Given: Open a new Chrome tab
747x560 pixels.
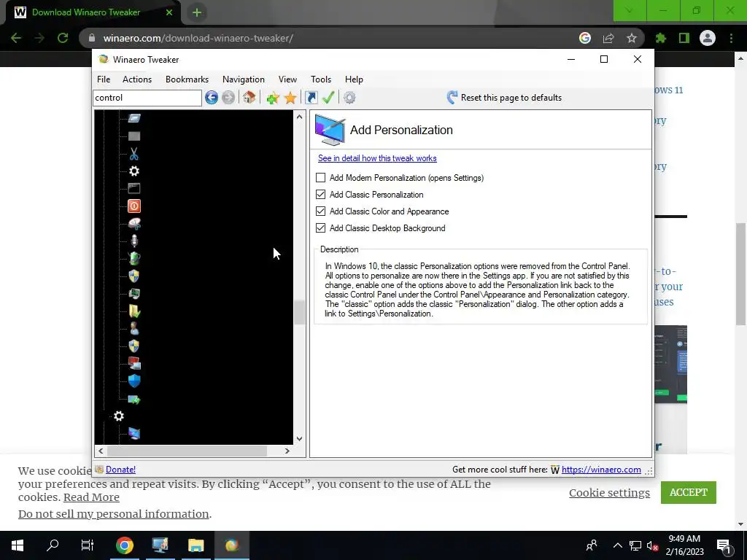Looking at the screenshot, I should 197,12.
